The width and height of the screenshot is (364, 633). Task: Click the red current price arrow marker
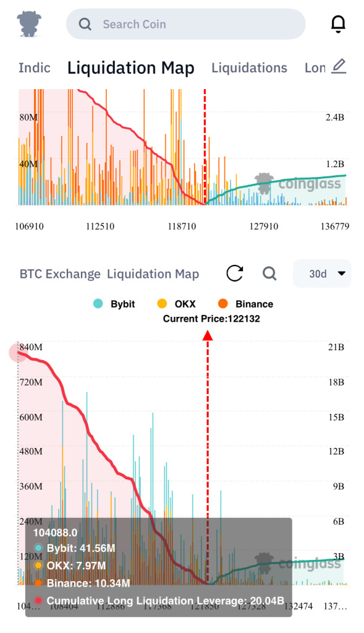[x=208, y=335]
